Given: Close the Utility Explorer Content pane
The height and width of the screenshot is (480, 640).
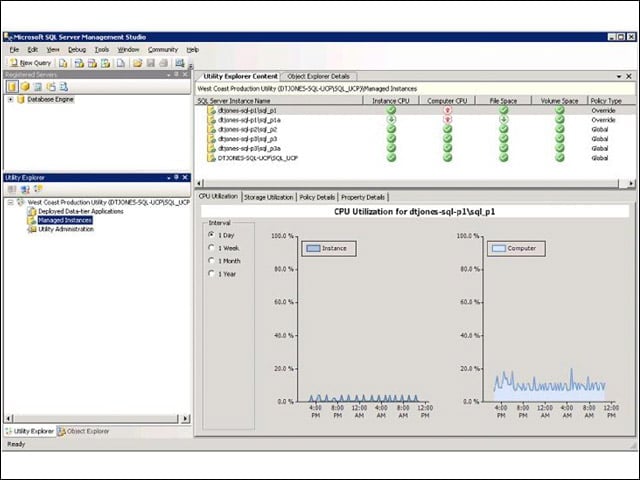Looking at the screenshot, I should [x=629, y=76].
